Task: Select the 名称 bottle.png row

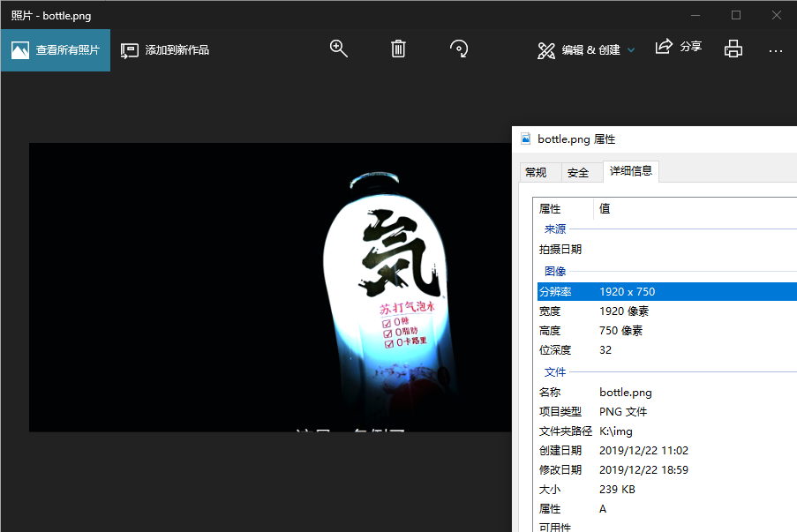Action: pos(667,393)
